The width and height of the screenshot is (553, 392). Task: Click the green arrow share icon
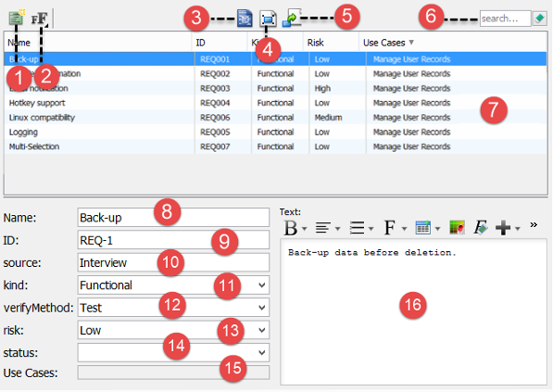pos(291,19)
